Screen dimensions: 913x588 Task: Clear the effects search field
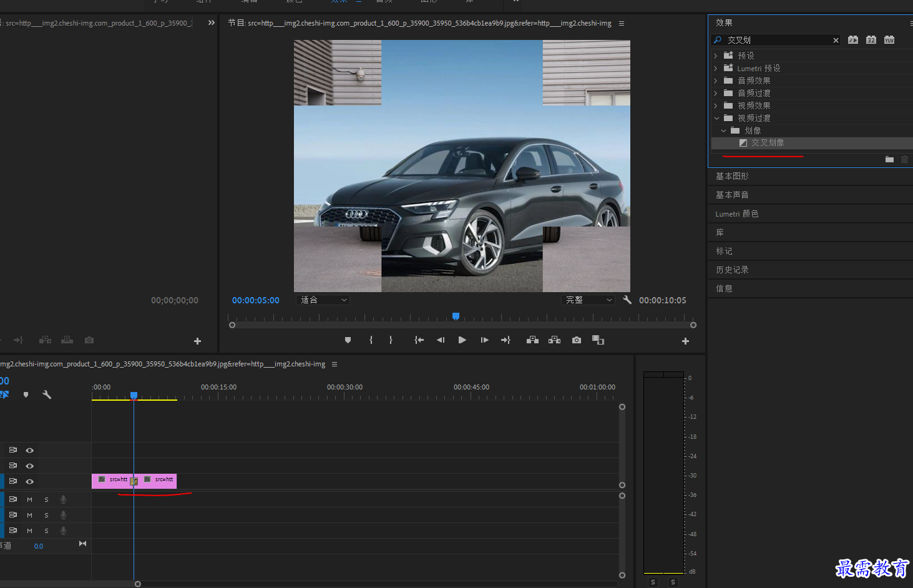coord(836,40)
